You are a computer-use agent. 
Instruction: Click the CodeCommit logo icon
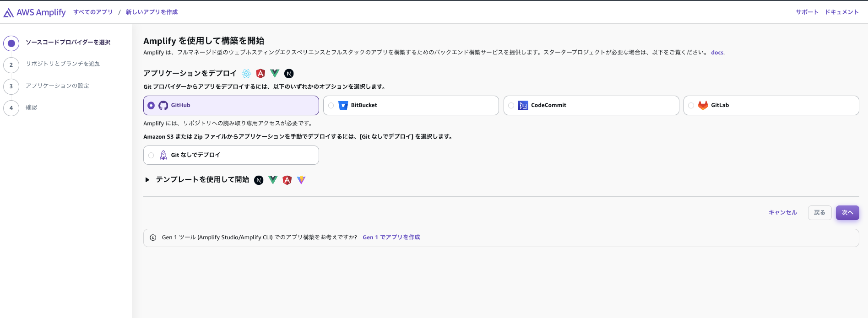click(523, 106)
